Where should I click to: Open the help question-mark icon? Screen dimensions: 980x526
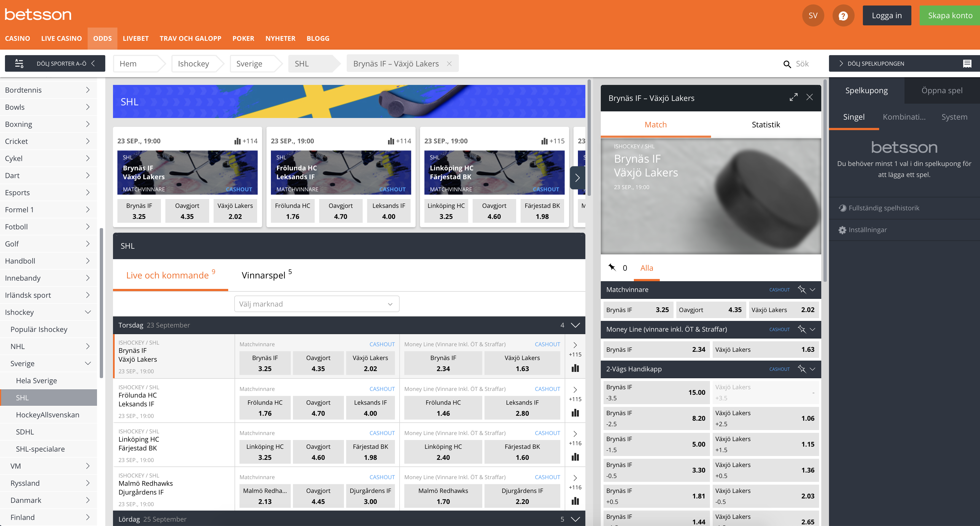click(843, 15)
